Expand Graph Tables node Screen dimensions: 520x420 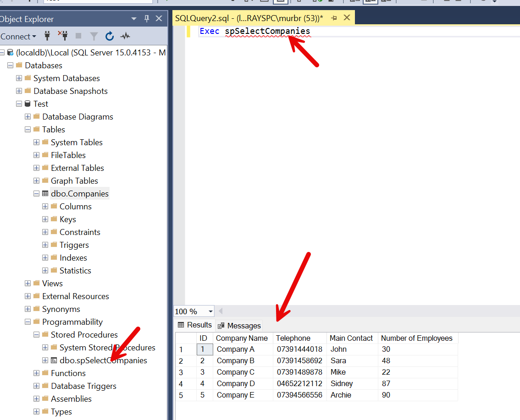click(x=37, y=181)
